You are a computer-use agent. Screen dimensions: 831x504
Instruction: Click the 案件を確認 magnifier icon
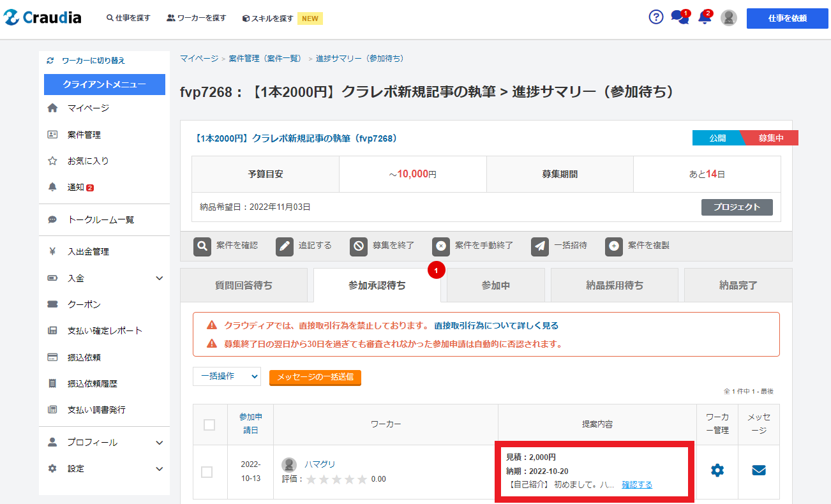click(x=202, y=246)
